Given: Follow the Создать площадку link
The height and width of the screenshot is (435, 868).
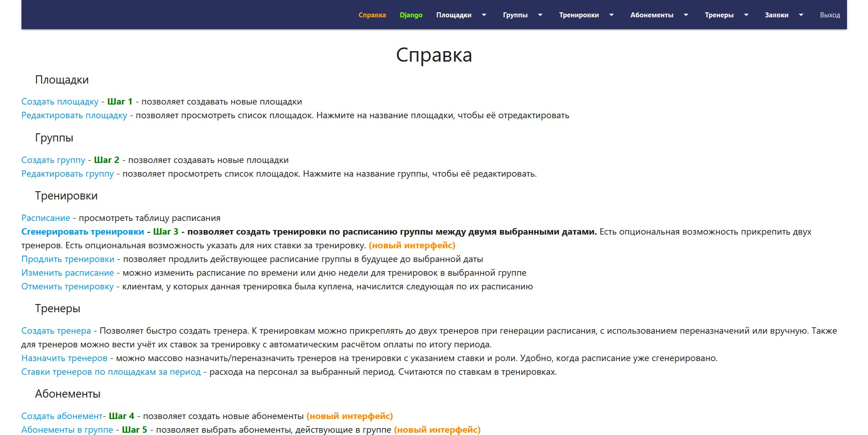Looking at the screenshot, I should (x=60, y=102).
